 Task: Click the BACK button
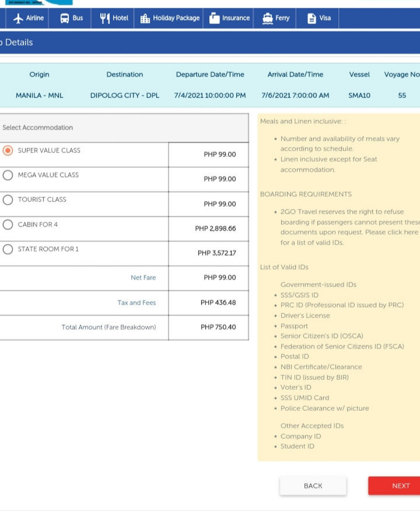[x=313, y=486]
